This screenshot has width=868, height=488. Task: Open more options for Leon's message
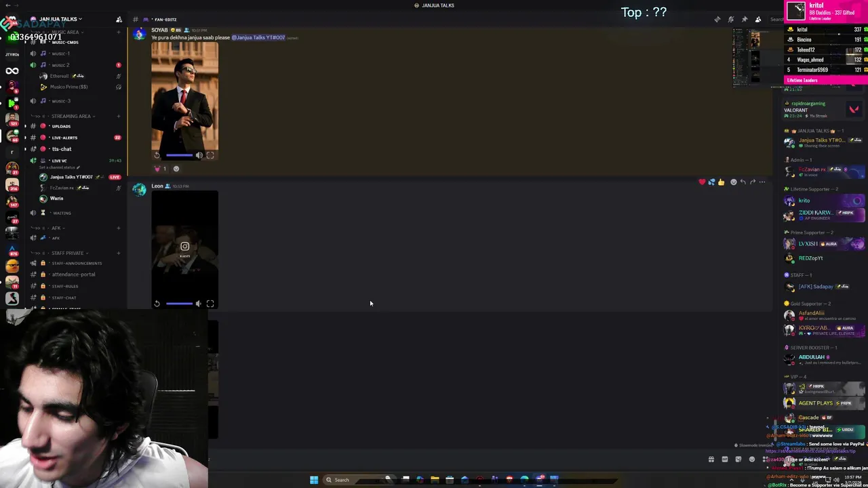762,182
